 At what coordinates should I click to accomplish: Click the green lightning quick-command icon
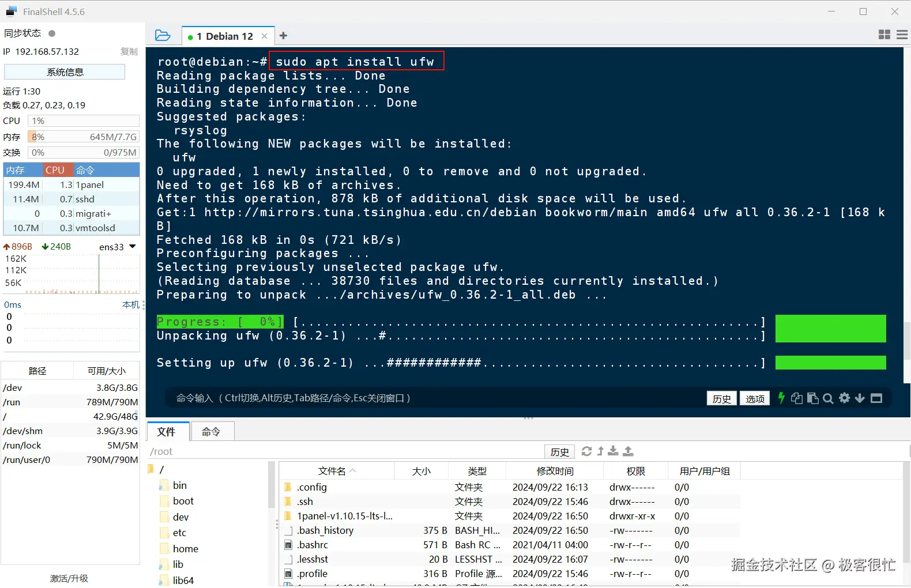tap(781, 398)
